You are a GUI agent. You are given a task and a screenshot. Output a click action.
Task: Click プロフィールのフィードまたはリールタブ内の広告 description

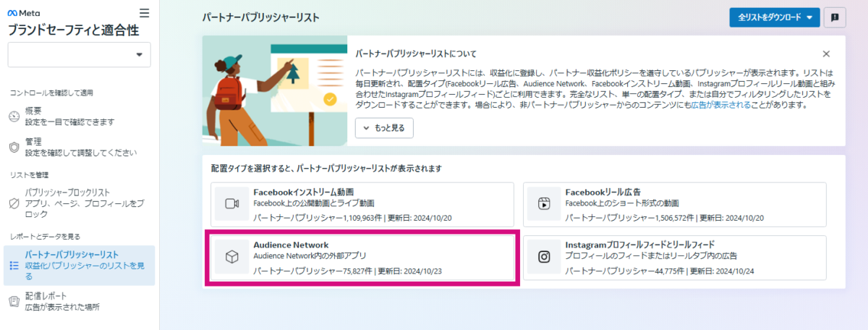click(x=651, y=256)
